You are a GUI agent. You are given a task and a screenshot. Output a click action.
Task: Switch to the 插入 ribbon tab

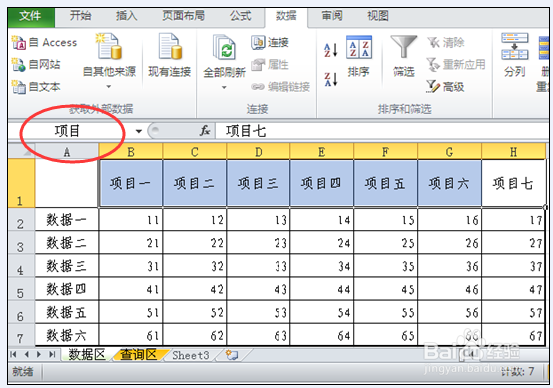point(126,16)
